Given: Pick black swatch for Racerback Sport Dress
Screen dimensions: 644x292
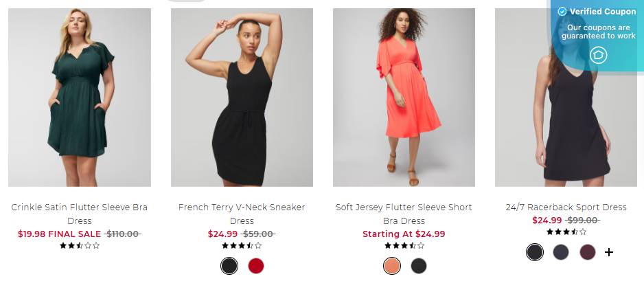Looking at the screenshot, I should pos(535,252).
